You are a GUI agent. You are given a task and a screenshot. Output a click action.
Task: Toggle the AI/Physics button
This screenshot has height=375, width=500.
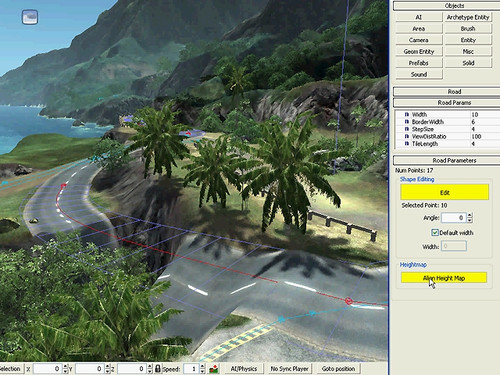(244, 369)
